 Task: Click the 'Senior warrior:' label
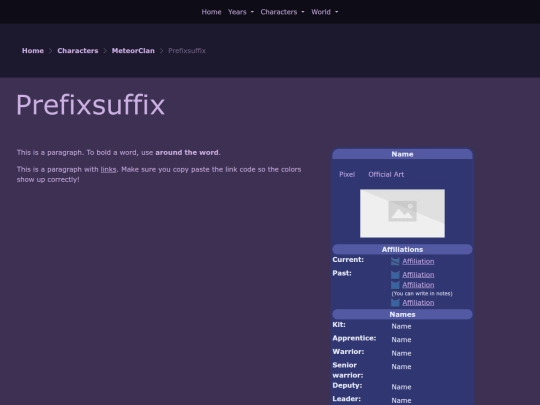pyautogui.click(x=347, y=370)
